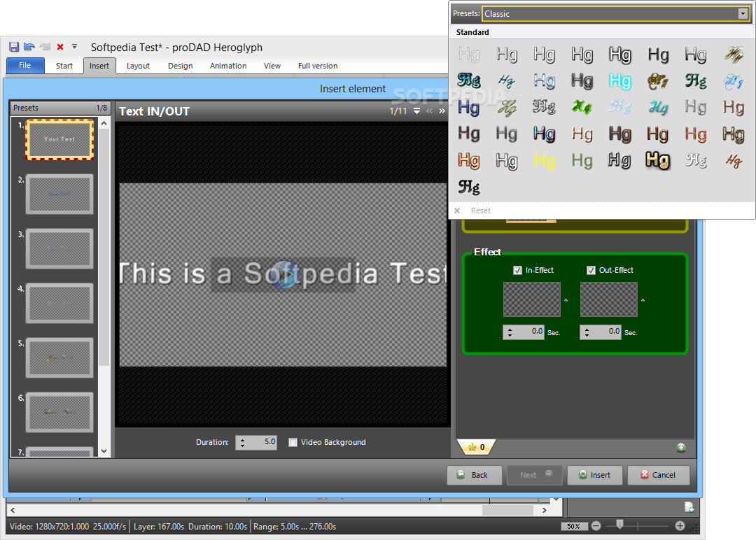Uncheck the In-Effect checkbox
Image resolution: width=756 pixels, height=540 pixels.
[517, 270]
